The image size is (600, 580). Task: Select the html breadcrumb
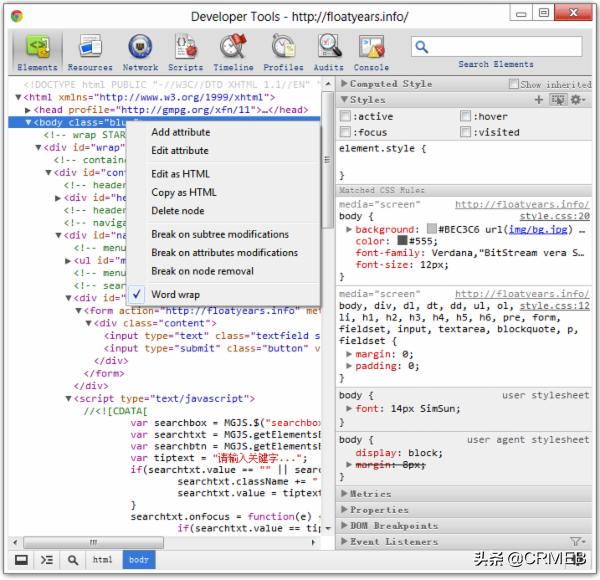[x=103, y=560]
